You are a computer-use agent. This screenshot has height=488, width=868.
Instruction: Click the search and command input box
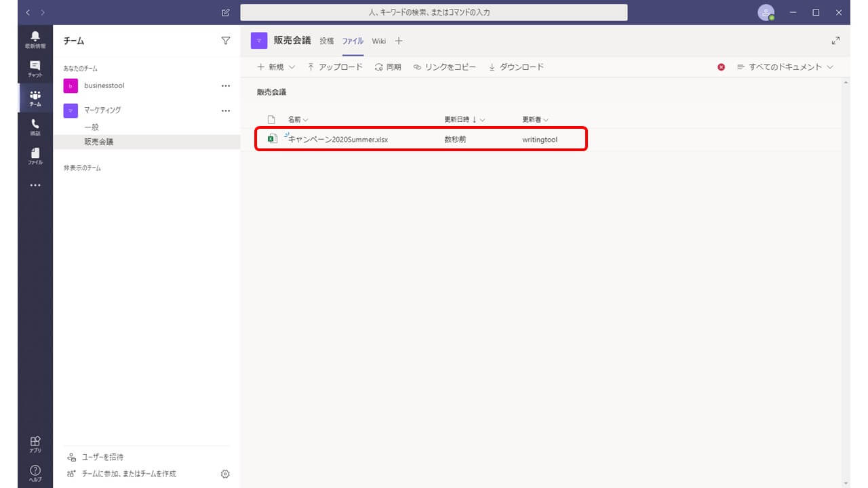click(x=433, y=12)
